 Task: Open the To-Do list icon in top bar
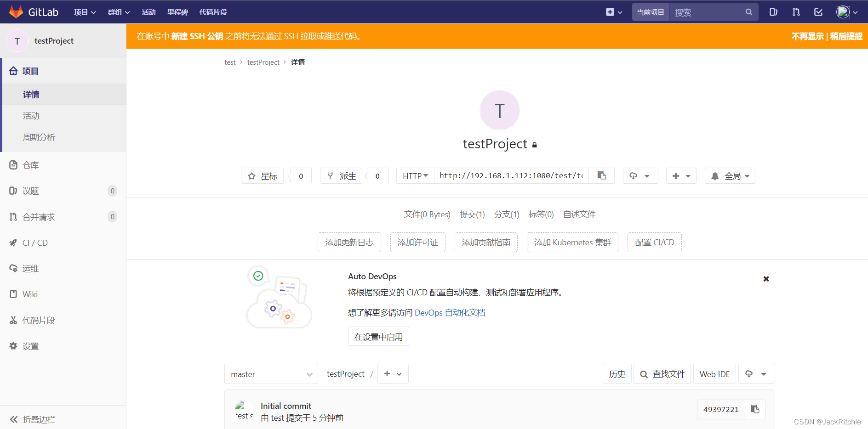click(818, 12)
